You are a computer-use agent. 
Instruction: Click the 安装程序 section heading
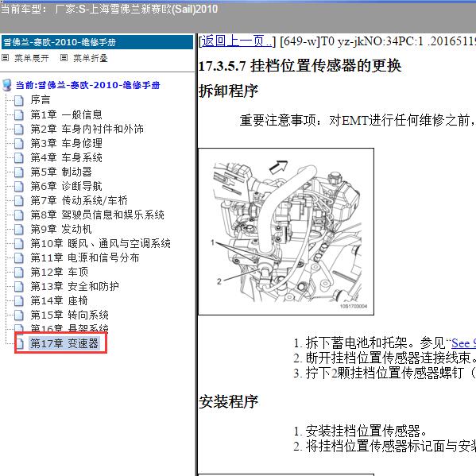click(x=228, y=401)
